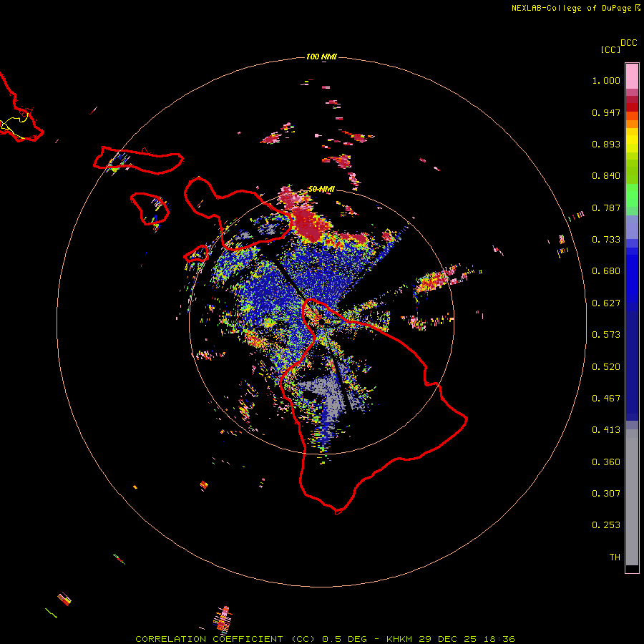Screen dimensions: 644x644
Task: Click the 0.627 scale value
Action: [x=606, y=303]
